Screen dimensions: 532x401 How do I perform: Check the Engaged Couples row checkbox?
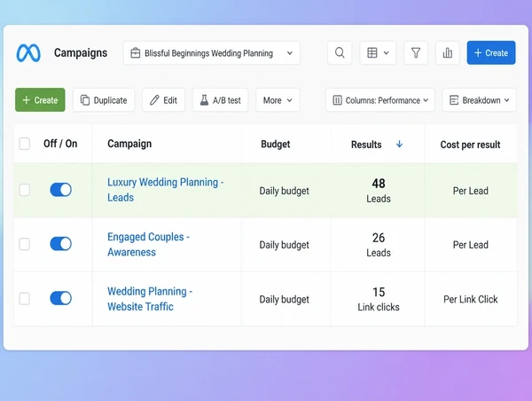coord(25,244)
